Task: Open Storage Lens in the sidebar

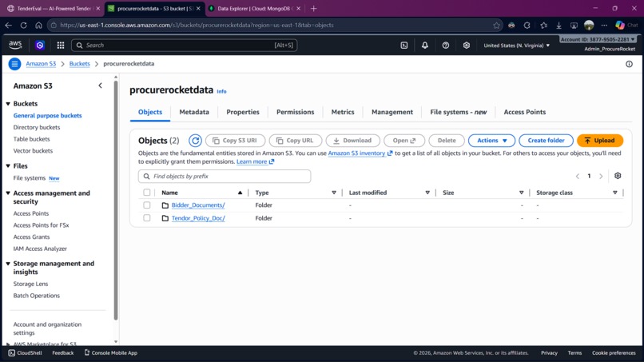Action: click(x=30, y=284)
